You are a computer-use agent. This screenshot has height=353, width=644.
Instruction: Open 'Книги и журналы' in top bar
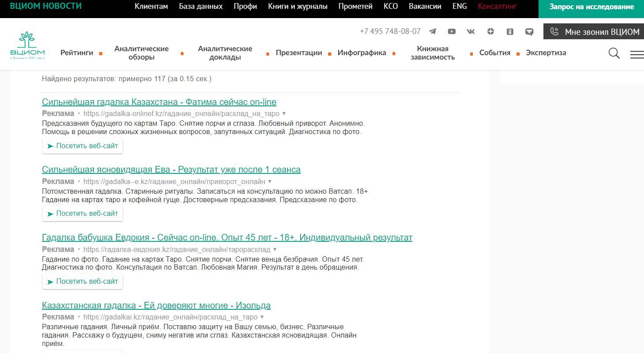pos(298,6)
